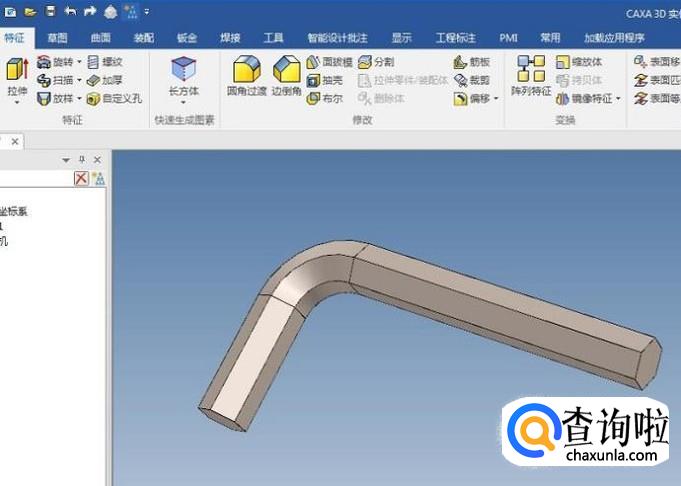Click the 缩放体 (Scale Body) tool
The image size is (681, 486).
(x=579, y=62)
